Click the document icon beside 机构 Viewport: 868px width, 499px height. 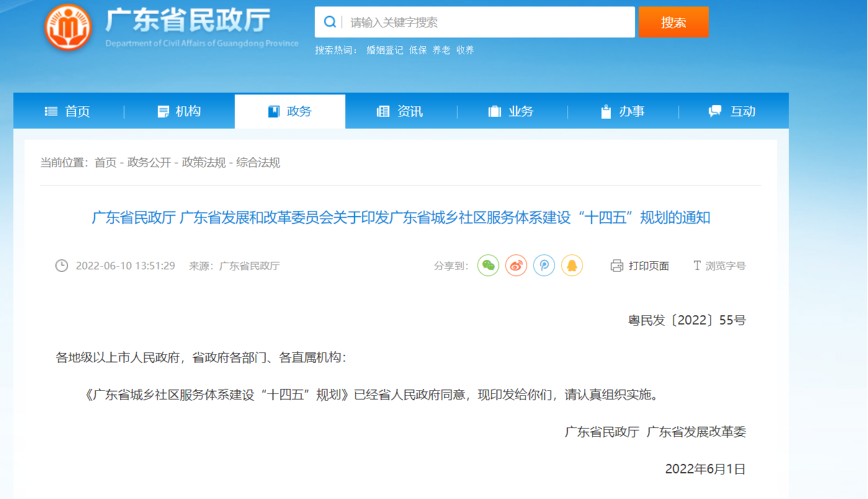coord(163,111)
